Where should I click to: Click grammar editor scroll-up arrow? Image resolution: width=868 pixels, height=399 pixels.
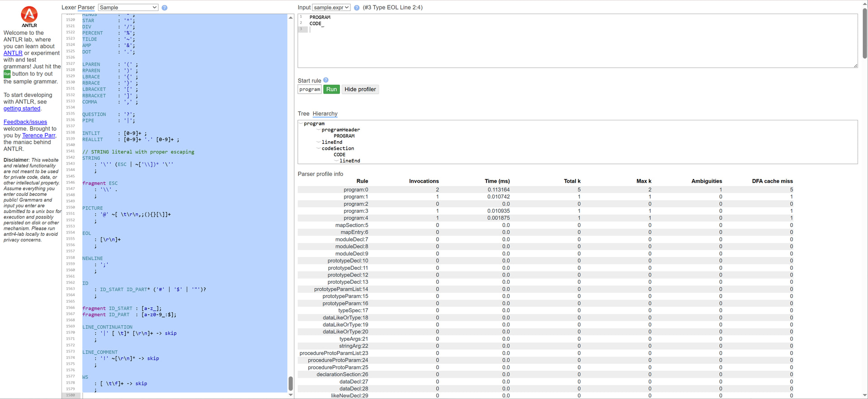[x=291, y=18]
